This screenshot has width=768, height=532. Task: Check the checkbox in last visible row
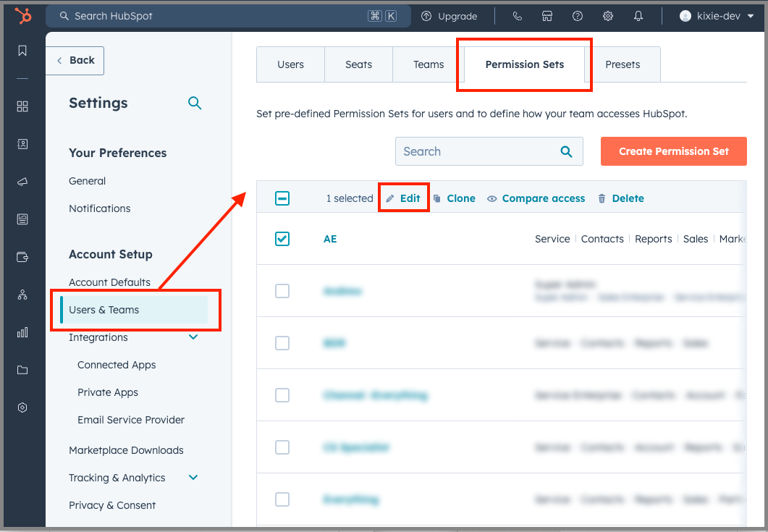click(282, 499)
